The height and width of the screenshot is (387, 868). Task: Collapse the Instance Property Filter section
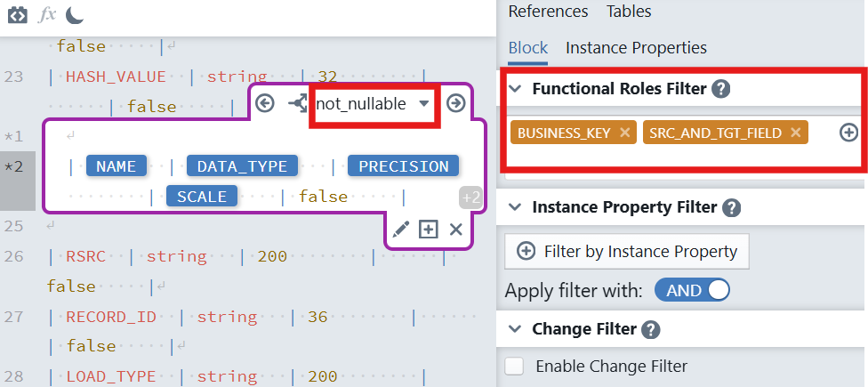515,207
